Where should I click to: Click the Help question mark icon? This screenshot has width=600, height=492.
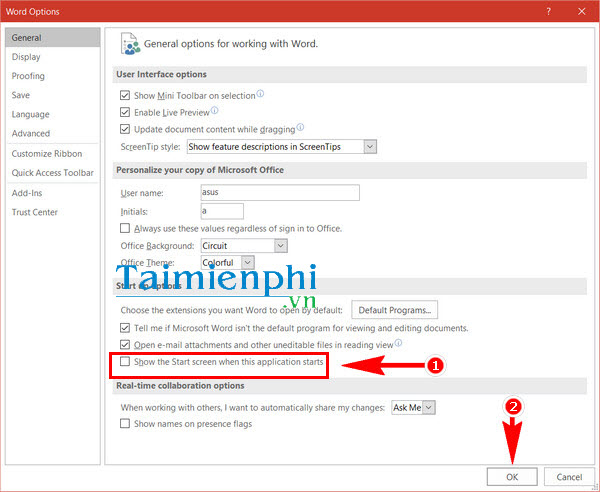(x=548, y=11)
